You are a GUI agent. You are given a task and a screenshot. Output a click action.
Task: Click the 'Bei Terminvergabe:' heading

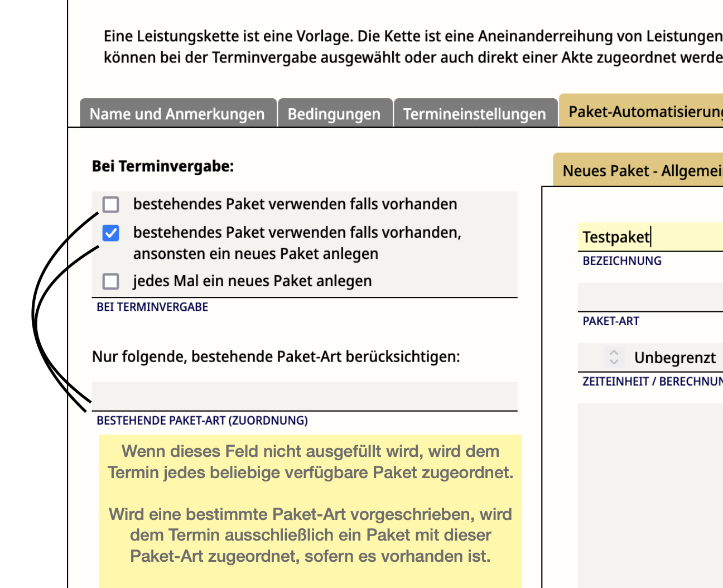[x=163, y=166]
